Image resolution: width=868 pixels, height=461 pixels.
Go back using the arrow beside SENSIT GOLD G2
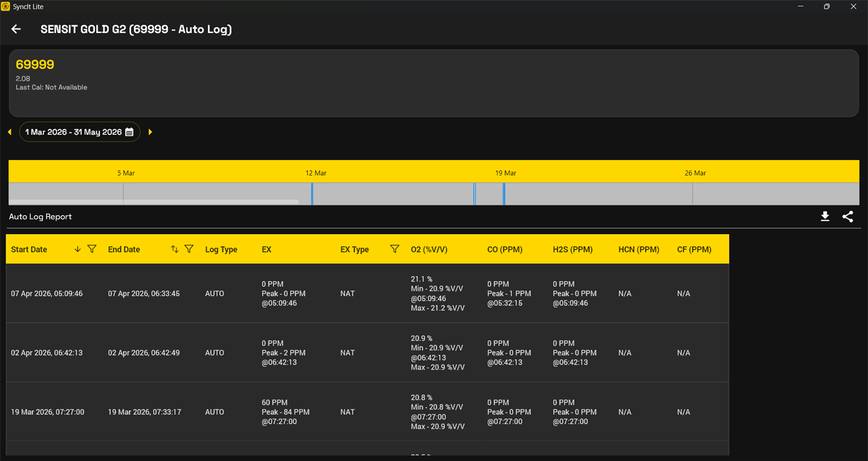[x=16, y=29]
